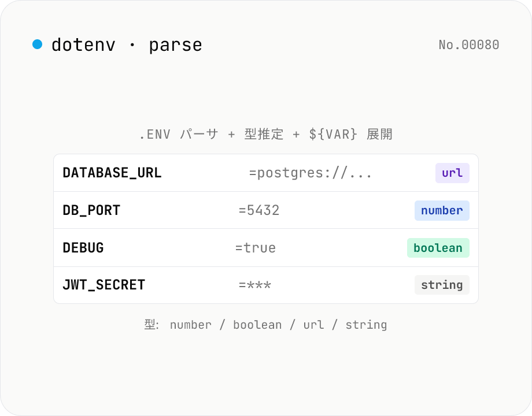
Task: Click the gray 'string' type badge
Action: (x=442, y=285)
